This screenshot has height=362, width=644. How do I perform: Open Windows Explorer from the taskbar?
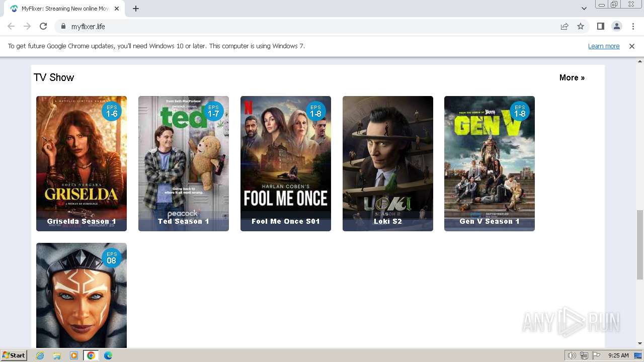57,355
